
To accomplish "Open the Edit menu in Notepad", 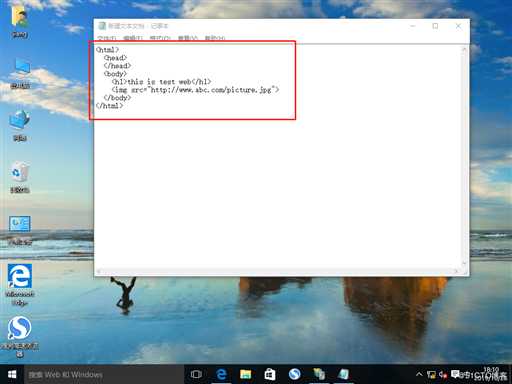I will tap(133, 38).
